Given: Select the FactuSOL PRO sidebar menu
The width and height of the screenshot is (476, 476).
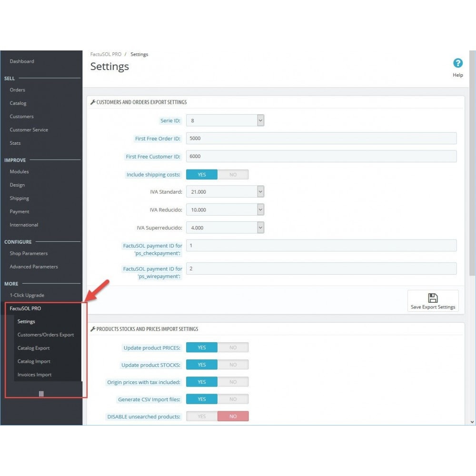Looking at the screenshot, I should pos(25,308).
